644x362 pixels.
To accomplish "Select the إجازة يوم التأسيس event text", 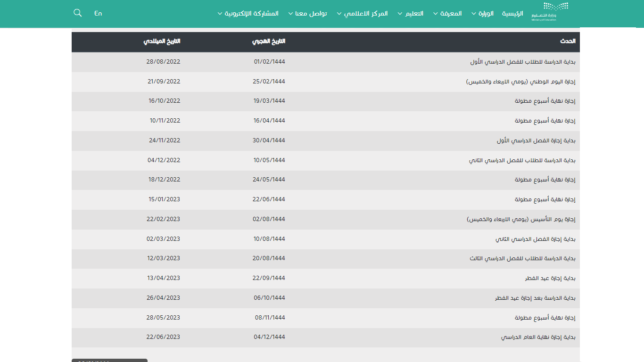I will point(521,219).
